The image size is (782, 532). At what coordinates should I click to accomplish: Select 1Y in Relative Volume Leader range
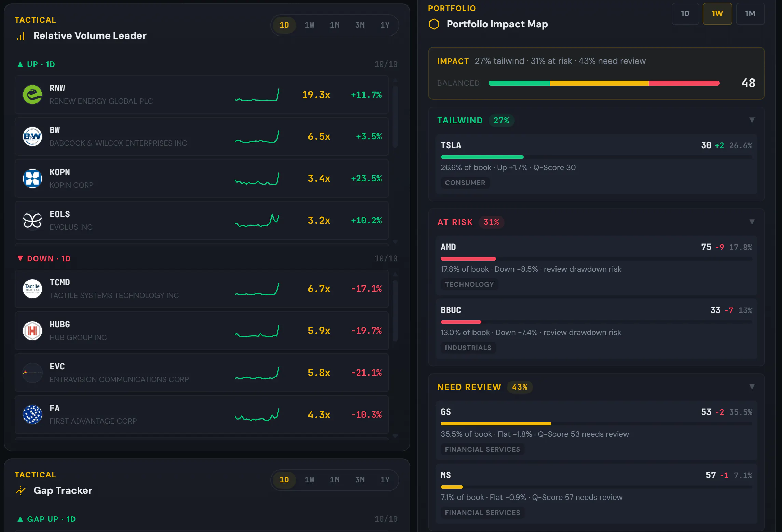pos(385,25)
